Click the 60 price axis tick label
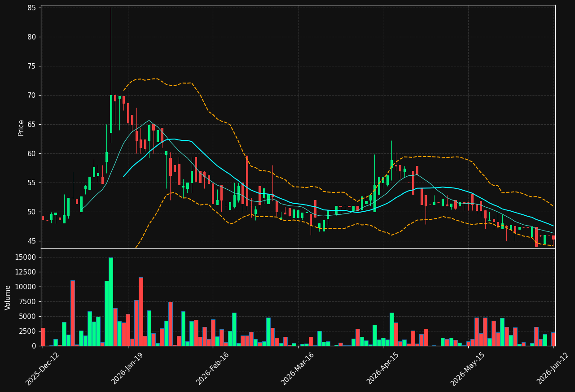The width and height of the screenshot is (575, 392). (32, 154)
